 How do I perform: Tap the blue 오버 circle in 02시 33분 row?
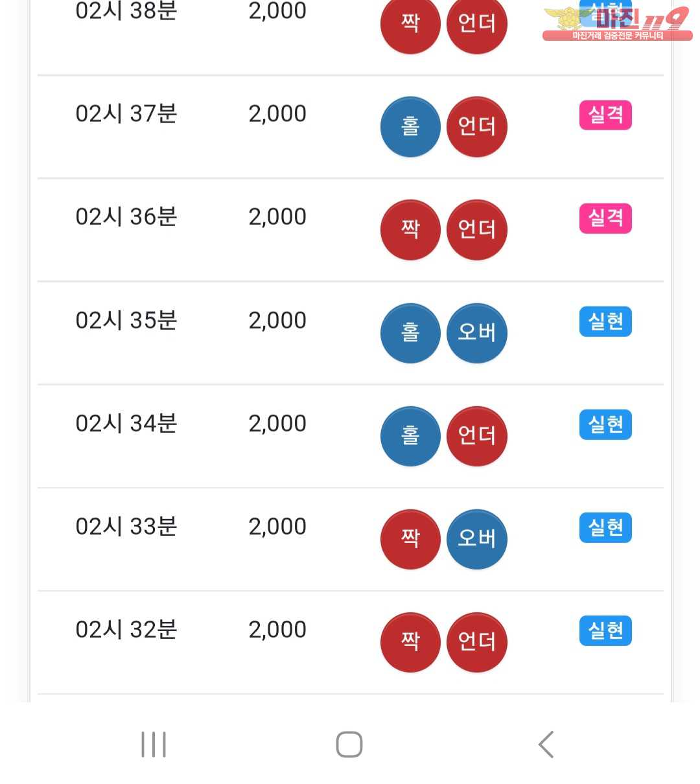(x=477, y=539)
